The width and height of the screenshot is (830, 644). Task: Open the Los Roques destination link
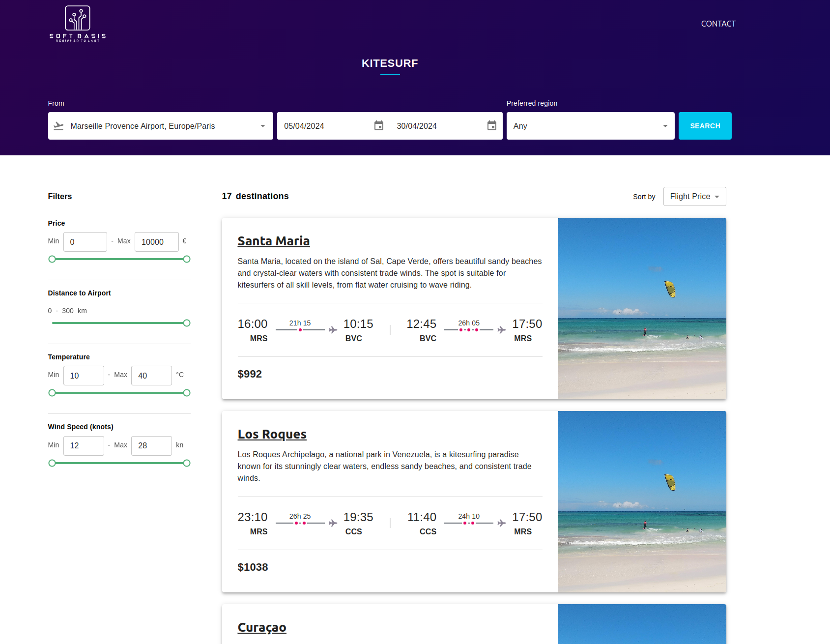pyautogui.click(x=272, y=434)
